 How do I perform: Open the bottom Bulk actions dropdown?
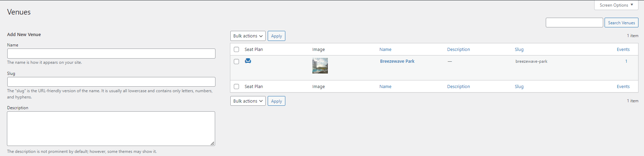(248, 101)
